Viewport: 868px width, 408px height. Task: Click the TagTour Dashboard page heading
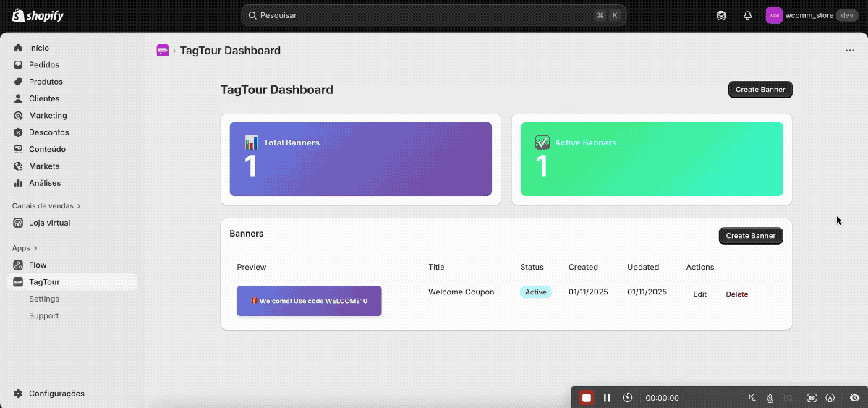coord(276,90)
